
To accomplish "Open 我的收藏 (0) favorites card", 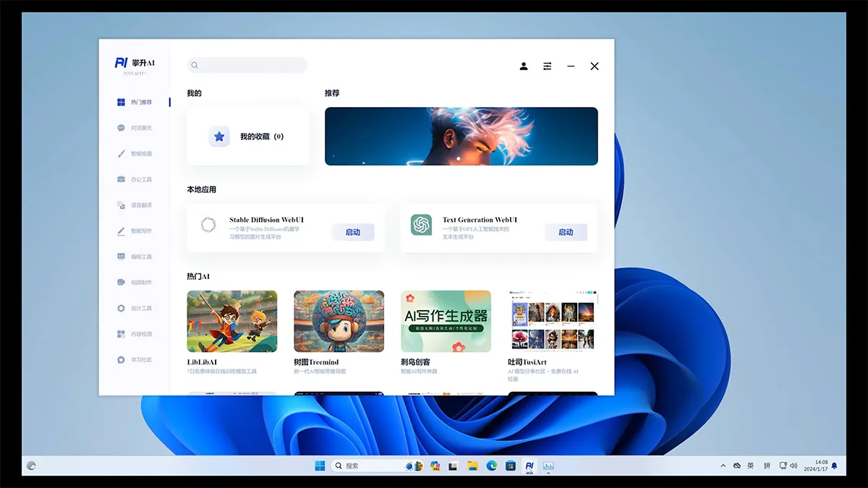I will (248, 137).
